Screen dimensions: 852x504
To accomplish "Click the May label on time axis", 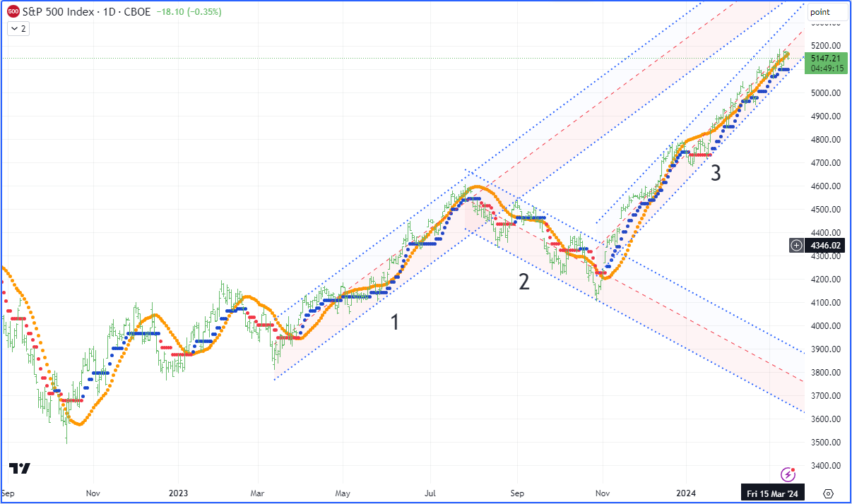I will tap(343, 493).
